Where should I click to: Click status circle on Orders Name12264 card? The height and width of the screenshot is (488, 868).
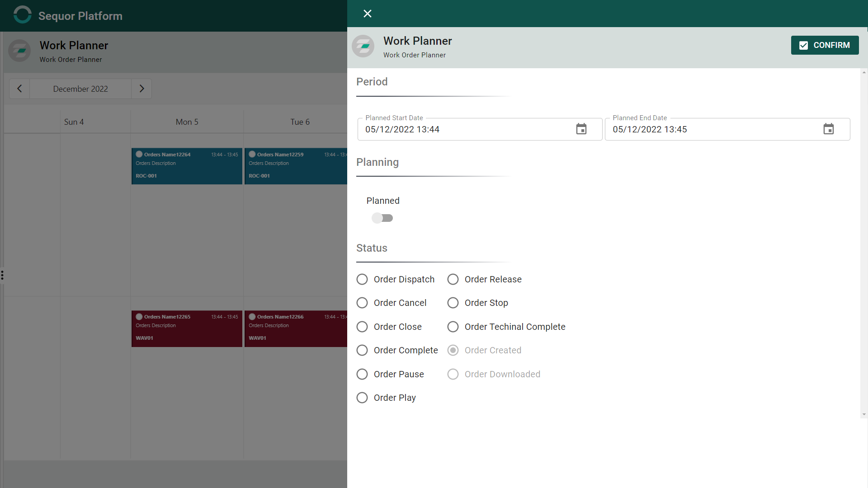(x=139, y=154)
